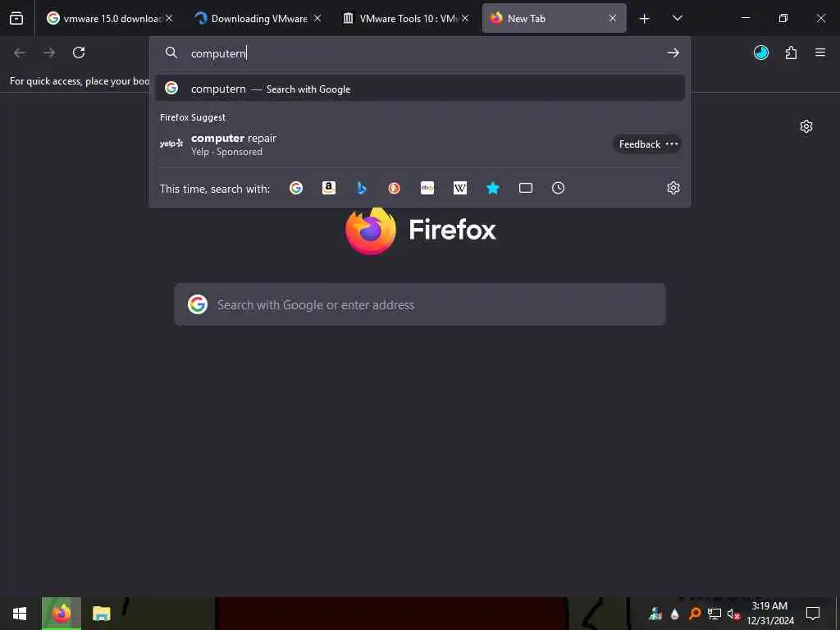Search this time with eBay
This screenshot has width=840, height=630.
pos(427,188)
